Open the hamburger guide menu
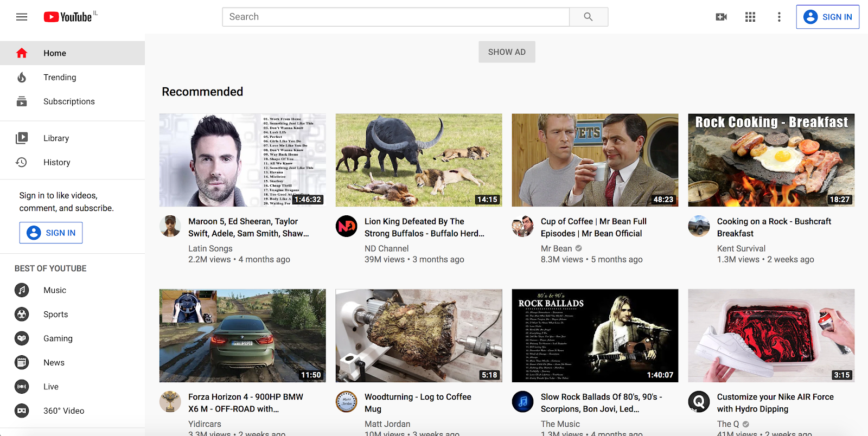868x436 pixels. pyautogui.click(x=22, y=17)
